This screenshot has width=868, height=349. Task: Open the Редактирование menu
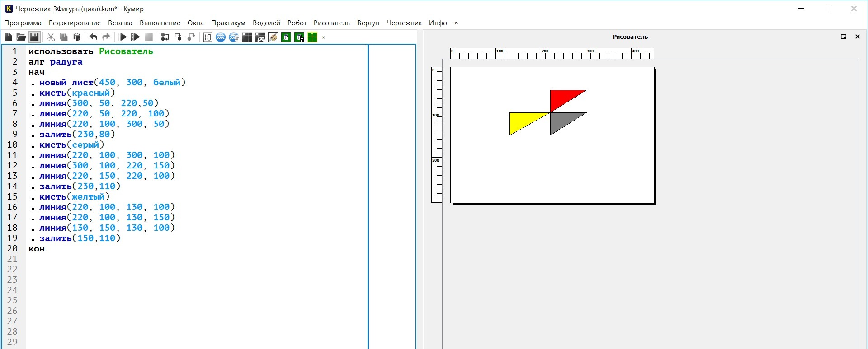coord(75,23)
